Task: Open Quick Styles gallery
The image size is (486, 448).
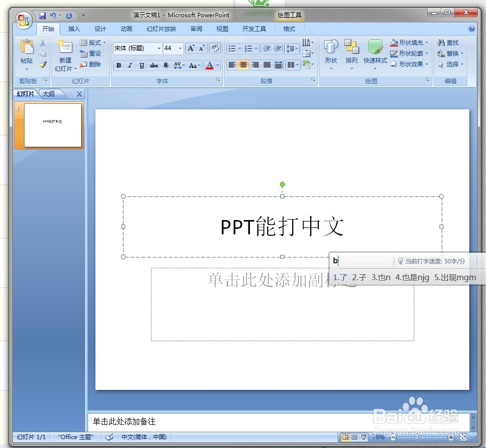Action: pyautogui.click(x=375, y=54)
